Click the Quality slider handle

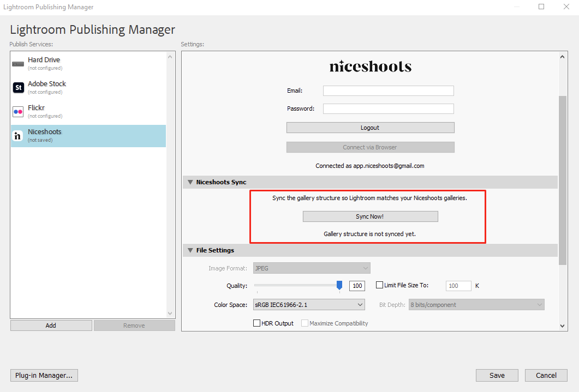click(339, 285)
